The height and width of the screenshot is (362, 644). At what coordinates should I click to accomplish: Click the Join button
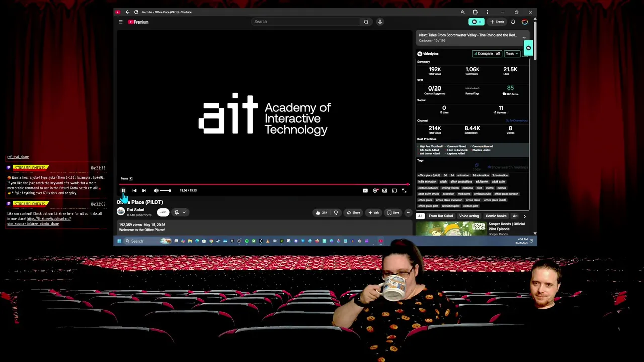(163, 212)
